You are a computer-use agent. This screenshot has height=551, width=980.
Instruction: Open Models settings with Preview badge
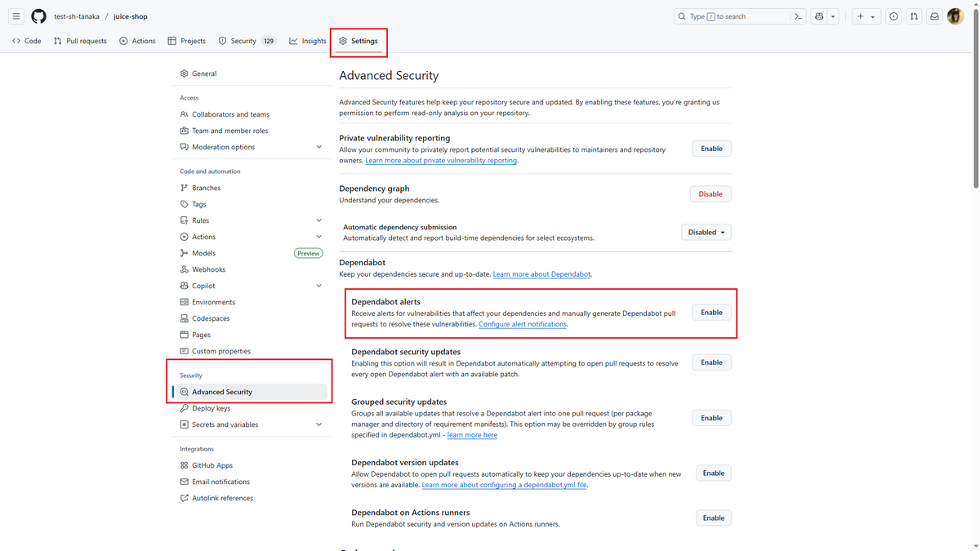(x=251, y=253)
